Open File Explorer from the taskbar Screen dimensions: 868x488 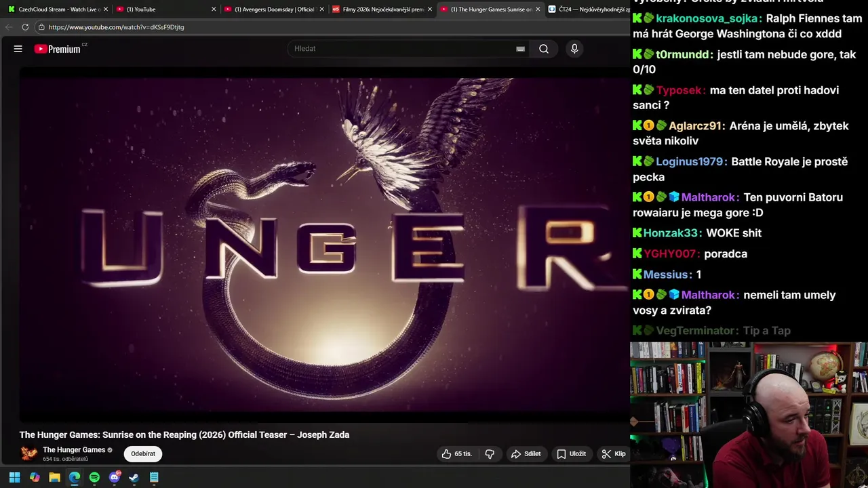pos(54,477)
